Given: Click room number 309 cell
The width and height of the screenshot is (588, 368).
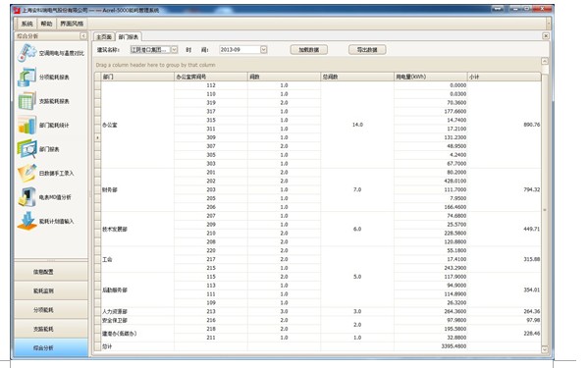Looking at the screenshot, I should 211,137.
